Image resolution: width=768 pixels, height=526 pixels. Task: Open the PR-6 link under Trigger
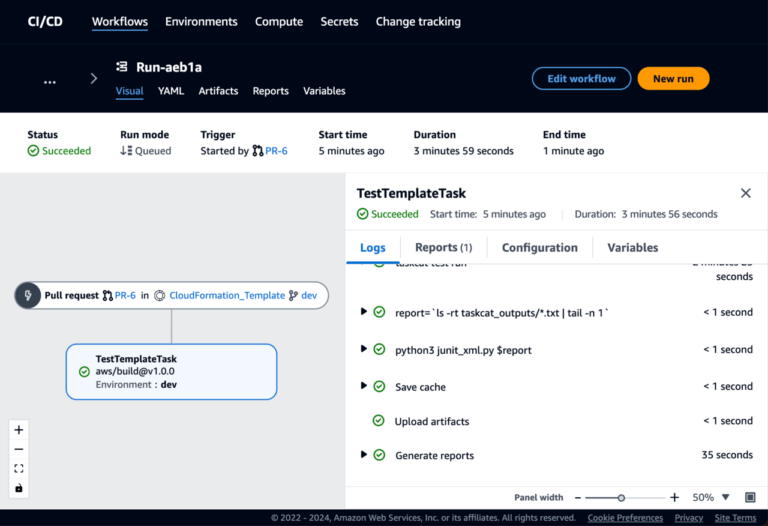point(276,151)
